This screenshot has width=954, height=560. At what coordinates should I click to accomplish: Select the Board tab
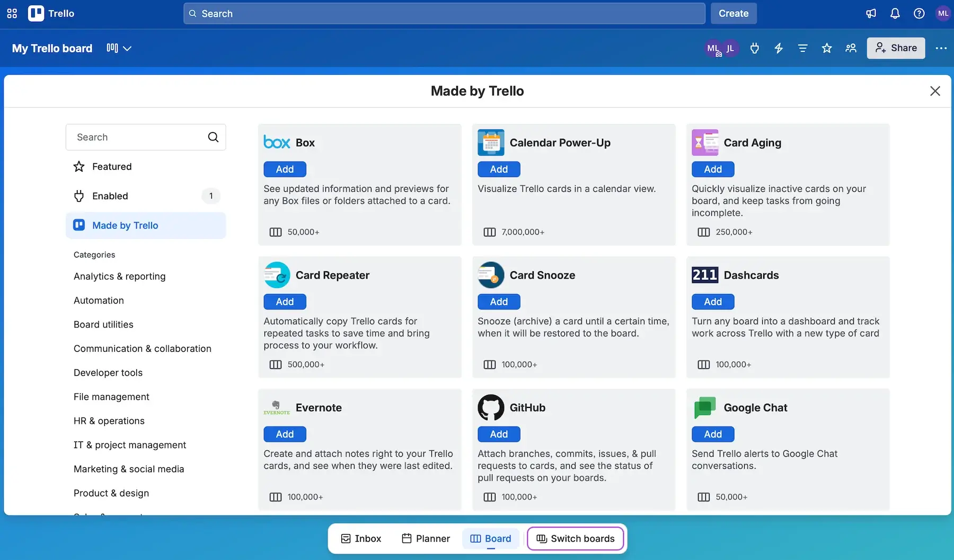click(x=491, y=539)
